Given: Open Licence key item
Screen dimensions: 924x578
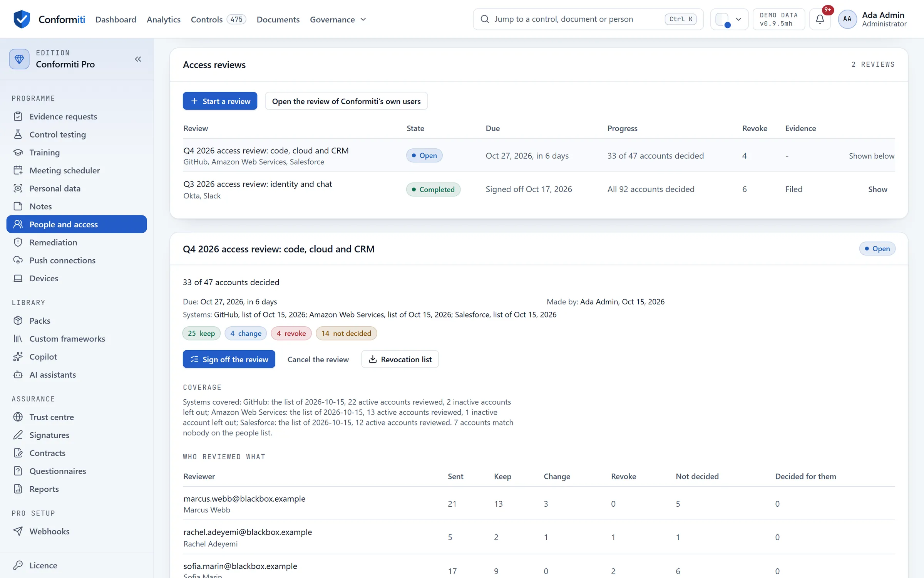Looking at the screenshot, I should coord(77,565).
